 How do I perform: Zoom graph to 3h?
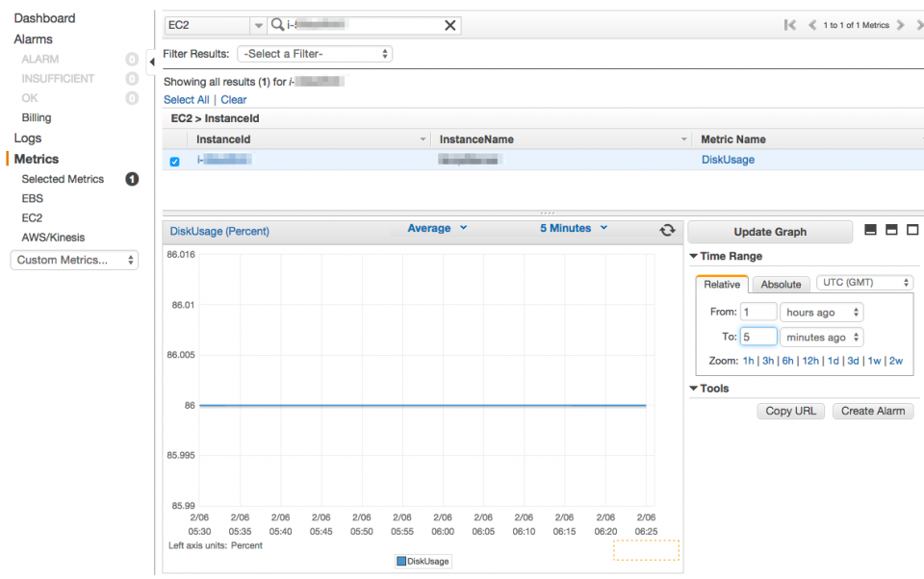[768, 361]
